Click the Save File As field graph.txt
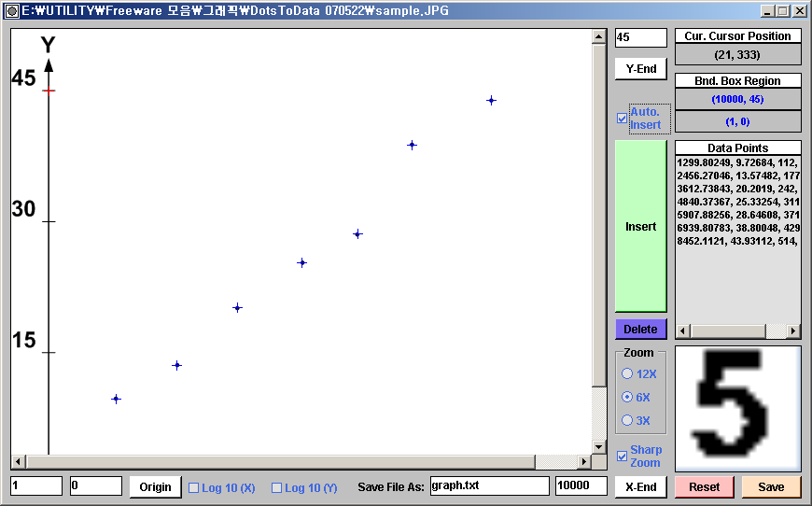The height and width of the screenshot is (506, 812). click(x=489, y=485)
